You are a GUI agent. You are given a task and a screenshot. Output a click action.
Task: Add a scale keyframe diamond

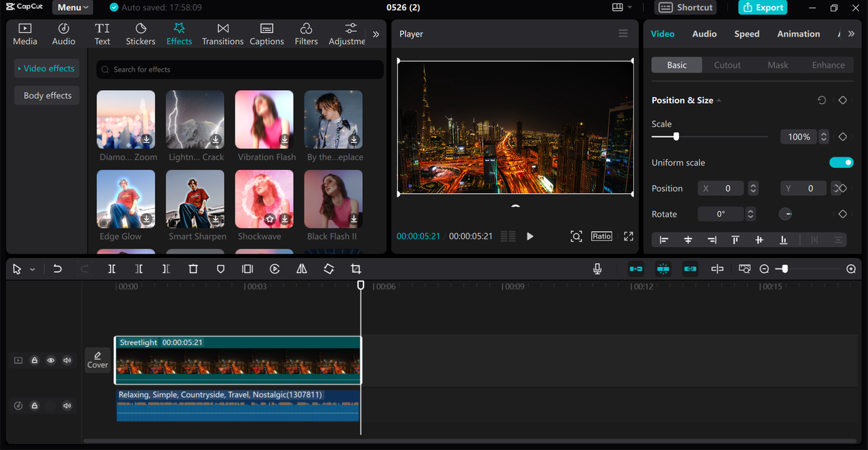pos(842,137)
